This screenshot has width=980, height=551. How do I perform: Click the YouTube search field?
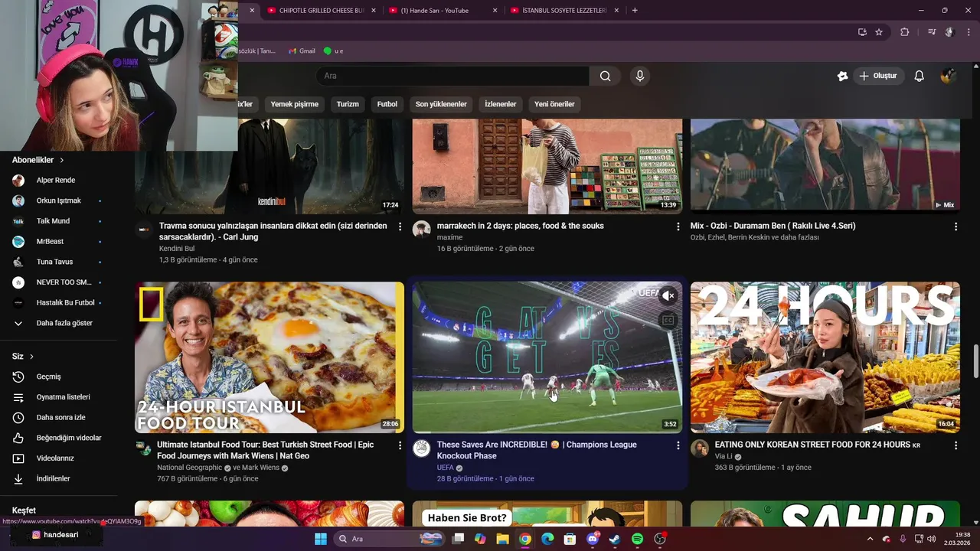click(x=452, y=76)
